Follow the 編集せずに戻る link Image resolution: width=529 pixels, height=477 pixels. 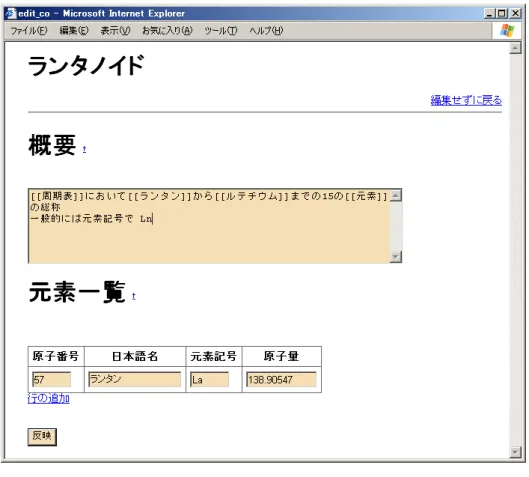(466, 100)
